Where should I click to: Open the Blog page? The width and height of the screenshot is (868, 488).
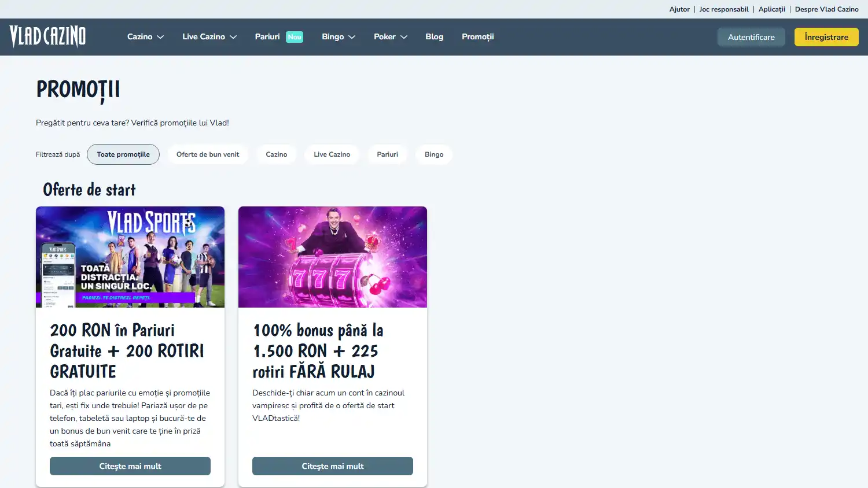(x=434, y=36)
